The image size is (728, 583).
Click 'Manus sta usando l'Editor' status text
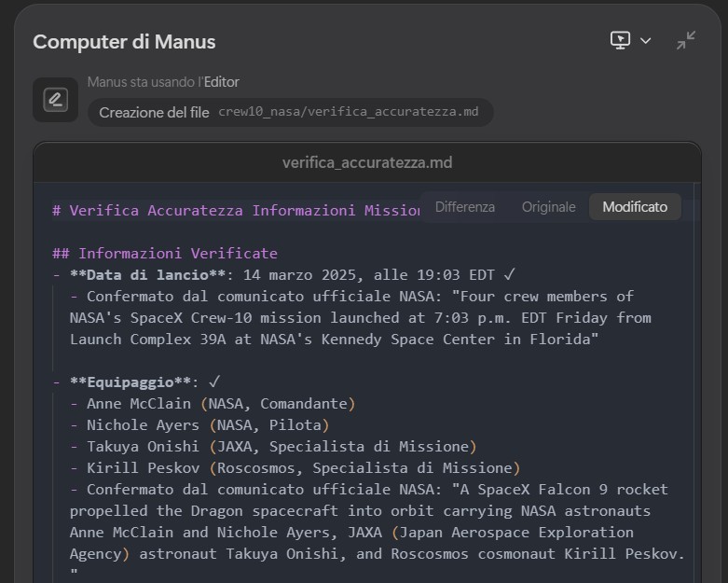point(163,82)
